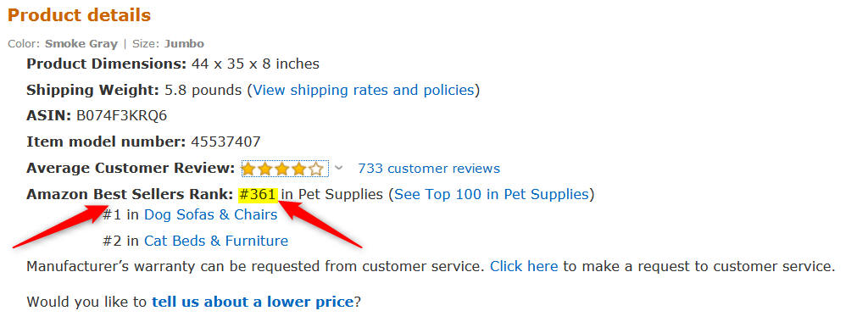Go to Dog Sofas & Chairs category
868x322 pixels.
pos(210,214)
